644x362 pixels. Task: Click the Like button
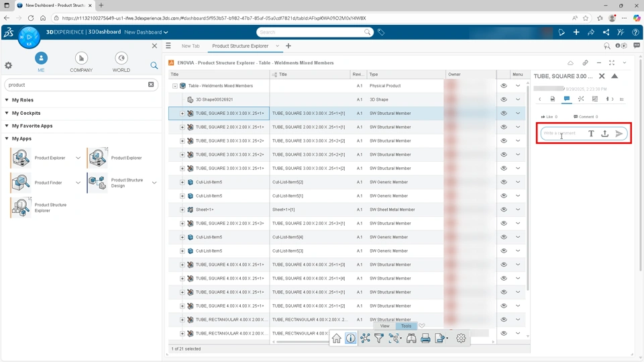(x=549, y=117)
